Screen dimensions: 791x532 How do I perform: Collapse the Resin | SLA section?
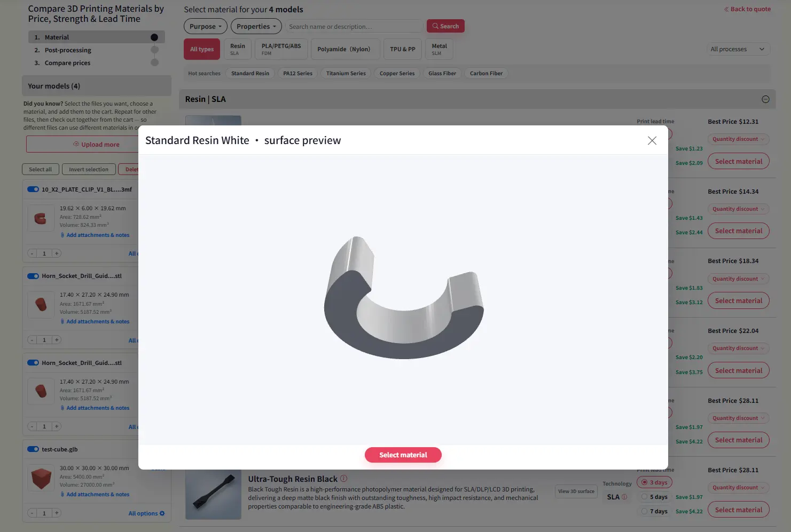pos(765,99)
